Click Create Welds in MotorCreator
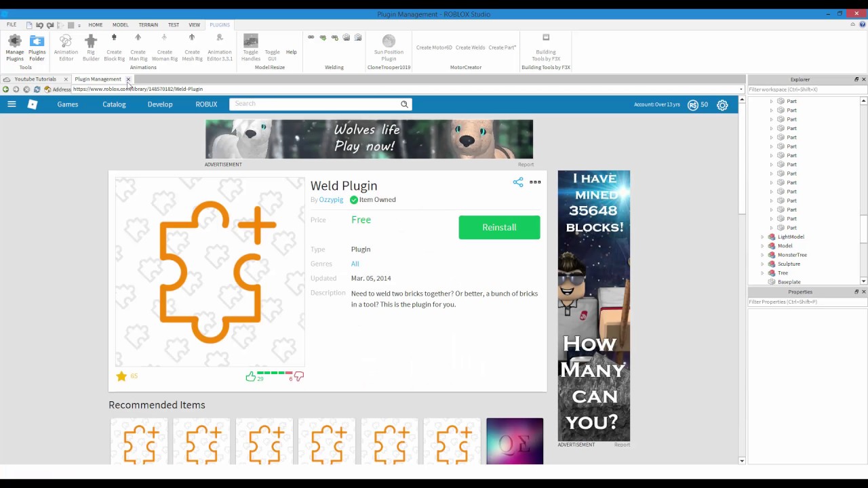This screenshot has width=868, height=488. (x=471, y=47)
